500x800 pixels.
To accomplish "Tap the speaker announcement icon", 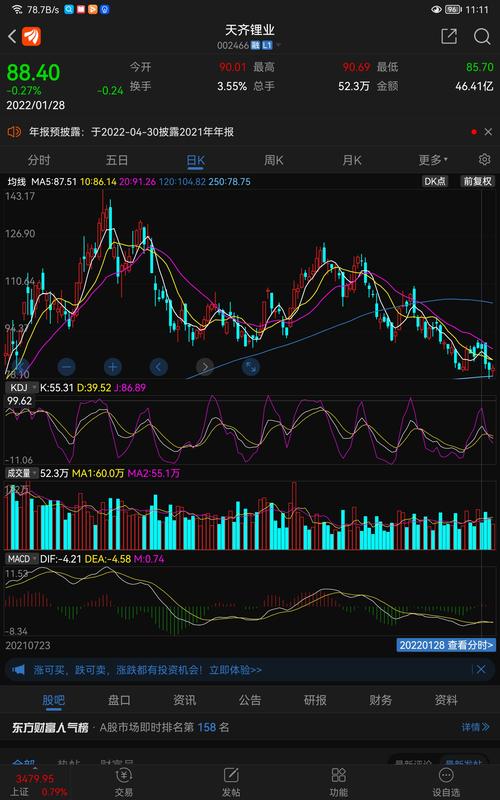I will pos(14,132).
